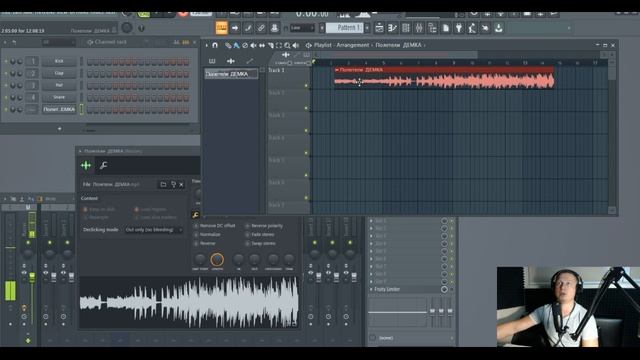
Task: Enable Reverse polarity option
Action: pyautogui.click(x=264, y=226)
